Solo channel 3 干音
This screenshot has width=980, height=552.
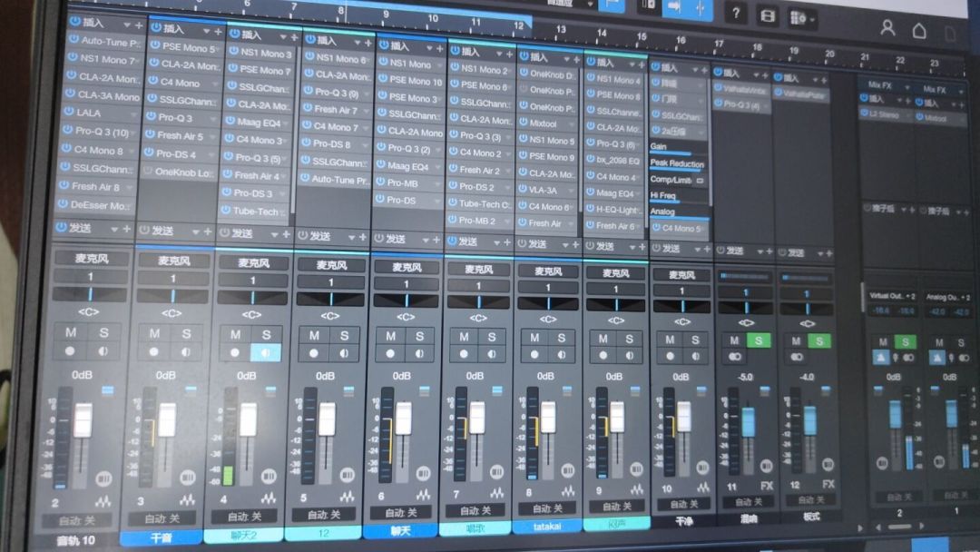coord(186,334)
